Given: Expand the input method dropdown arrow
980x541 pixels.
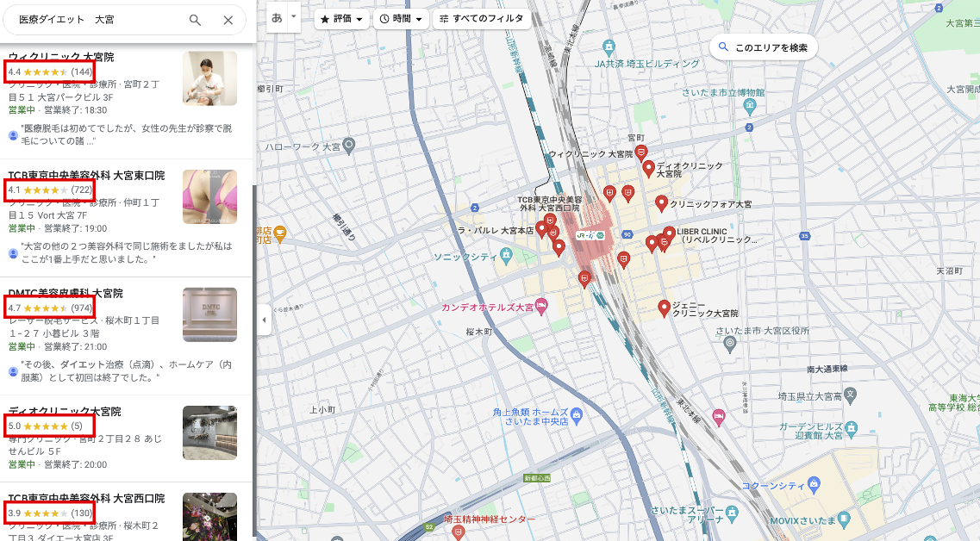Looking at the screenshot, I should click(294, 18).
